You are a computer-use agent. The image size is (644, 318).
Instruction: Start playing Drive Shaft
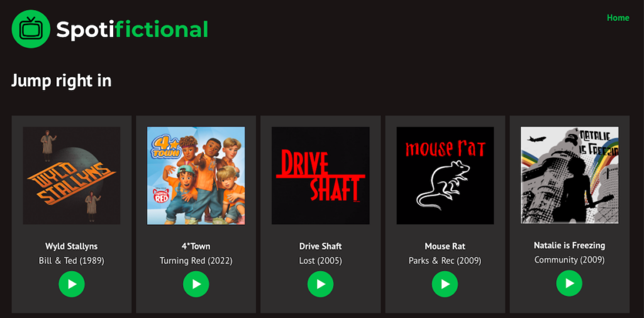pos(321,285)
